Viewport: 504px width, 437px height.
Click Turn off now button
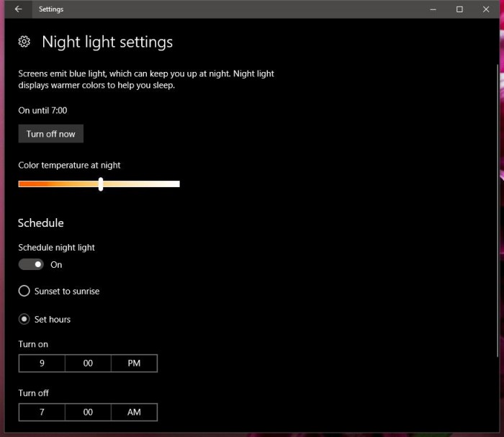point(51,134)
